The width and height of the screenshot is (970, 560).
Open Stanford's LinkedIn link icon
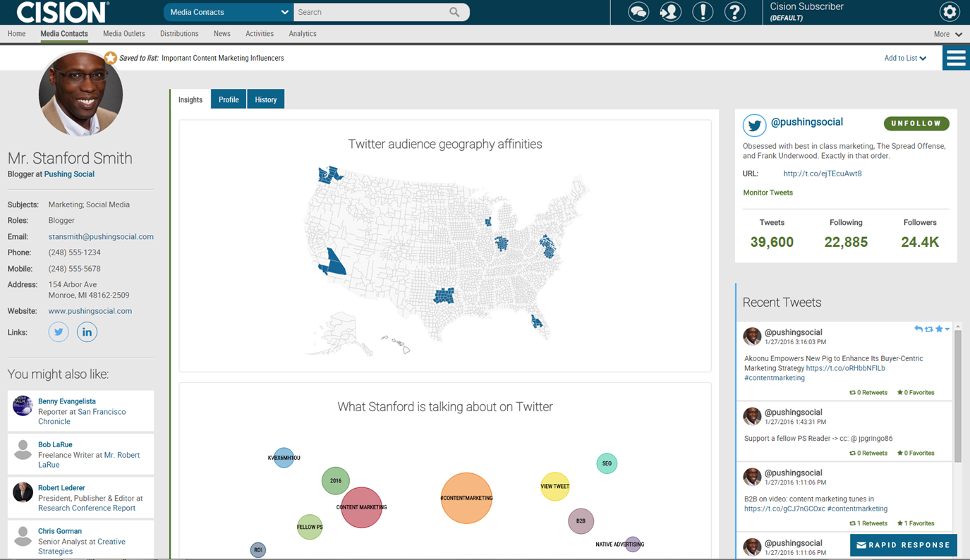point(87,331)
